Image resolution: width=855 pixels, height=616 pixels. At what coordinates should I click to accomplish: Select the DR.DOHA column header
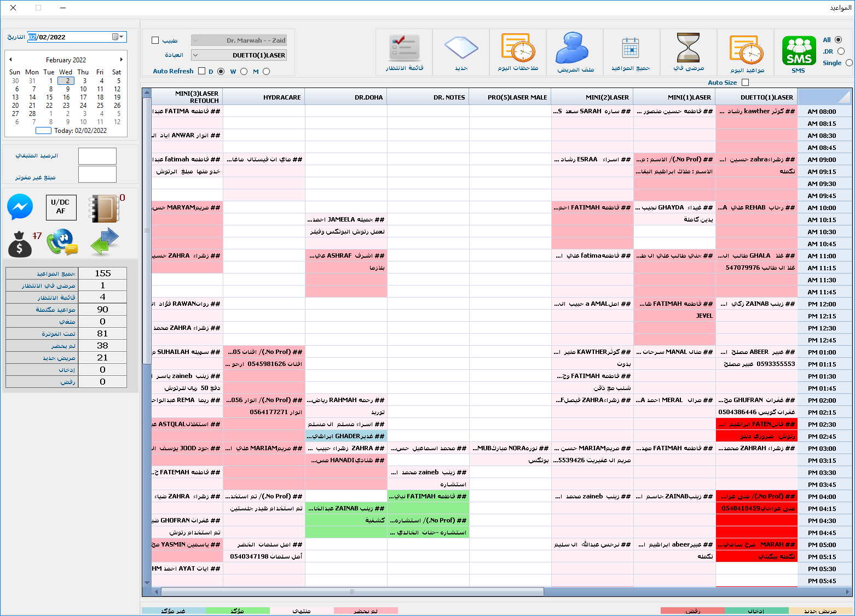[x=346, y=97]
